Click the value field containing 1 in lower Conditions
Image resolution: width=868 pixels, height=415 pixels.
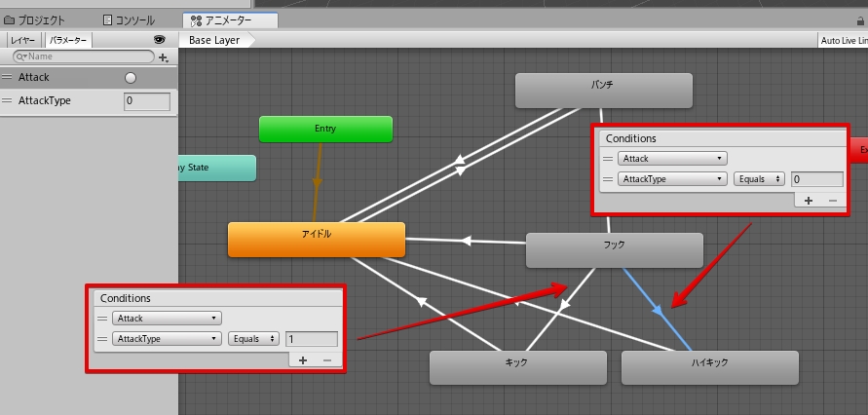[312, 339]
